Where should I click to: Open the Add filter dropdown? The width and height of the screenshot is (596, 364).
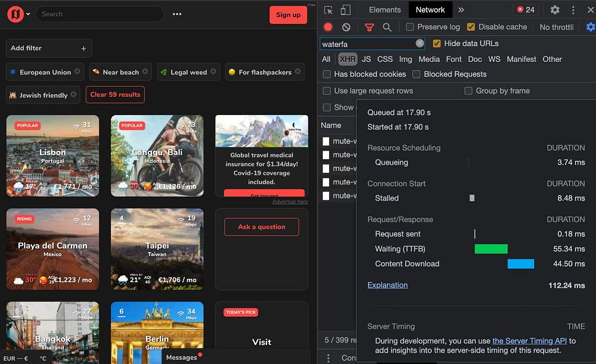[49, 48]
